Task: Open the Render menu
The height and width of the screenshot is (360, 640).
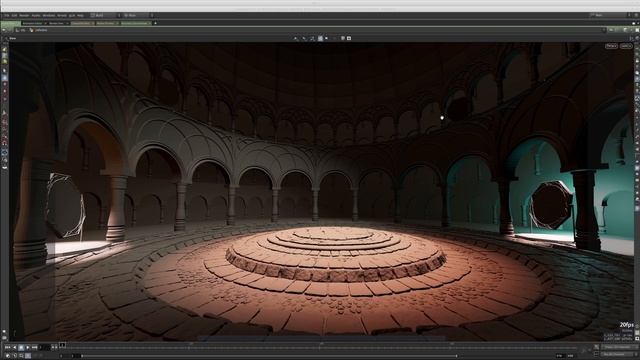Action: 24,16
